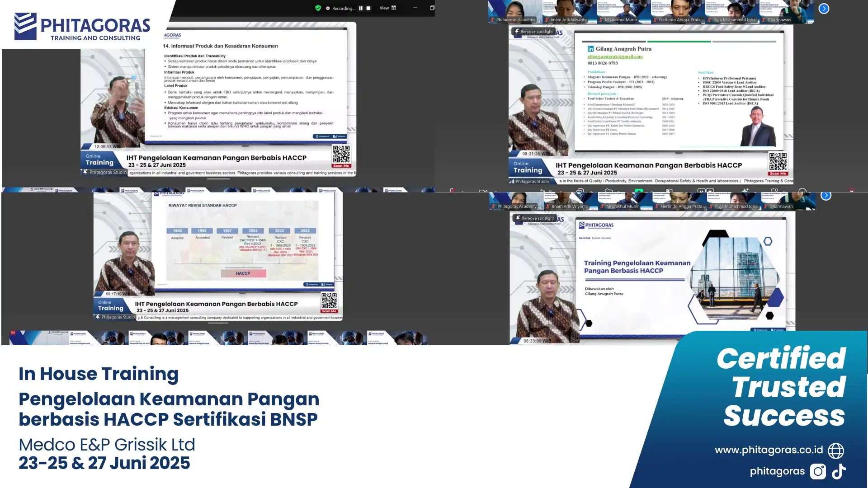Screen dimensions: 868x488
Task: Select Imam Arik Wiyanto thumbnail above profile slide
Action: [x=569, y=12]
